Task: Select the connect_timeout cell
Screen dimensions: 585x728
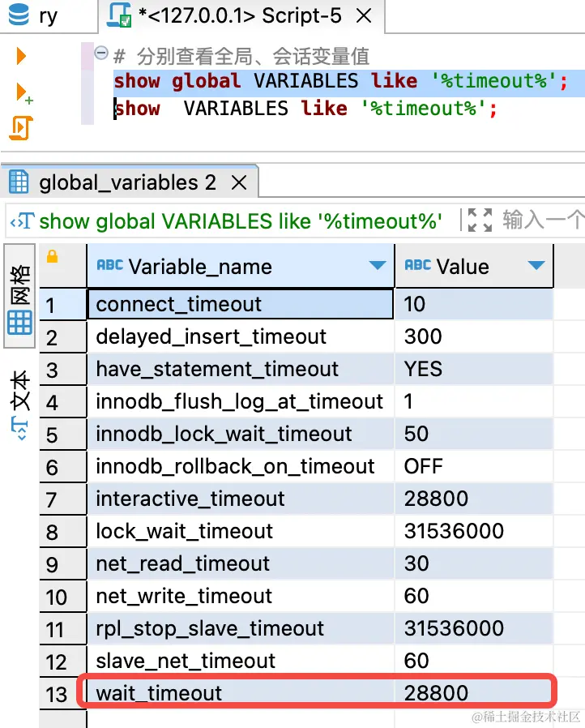Action: (x=241, y=305)
